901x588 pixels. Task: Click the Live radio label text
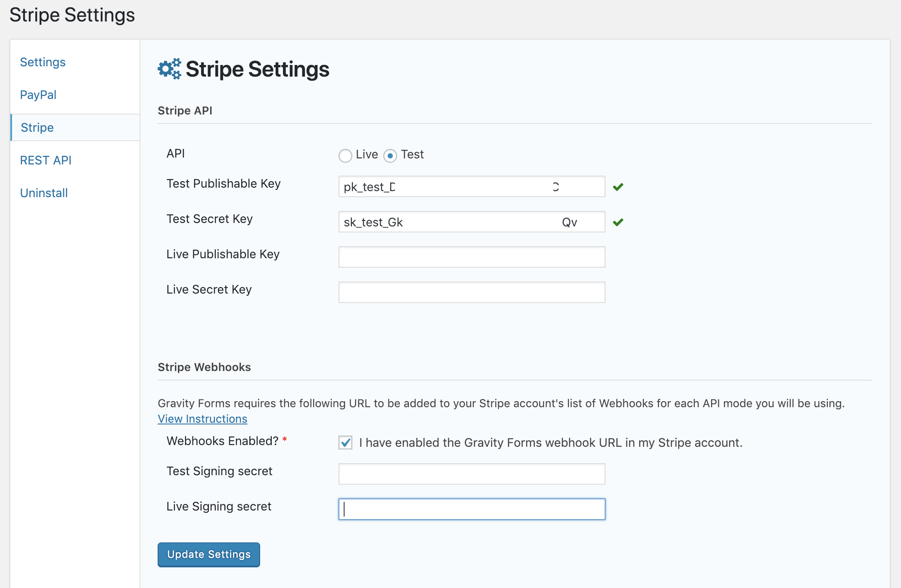[367, 154]
